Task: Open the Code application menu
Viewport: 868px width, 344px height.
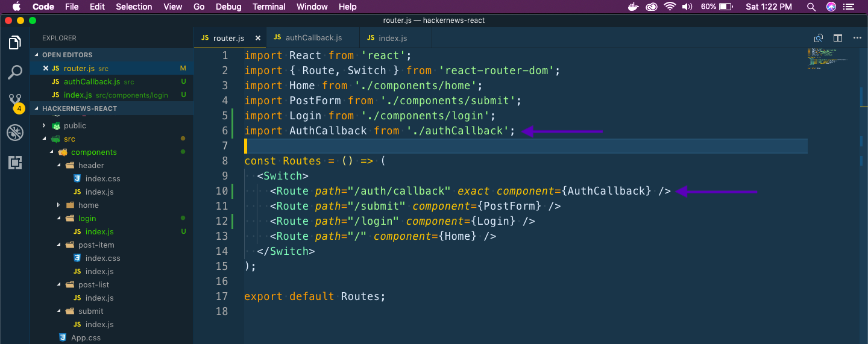Action: pyautogui.click(x=43, y=7)
